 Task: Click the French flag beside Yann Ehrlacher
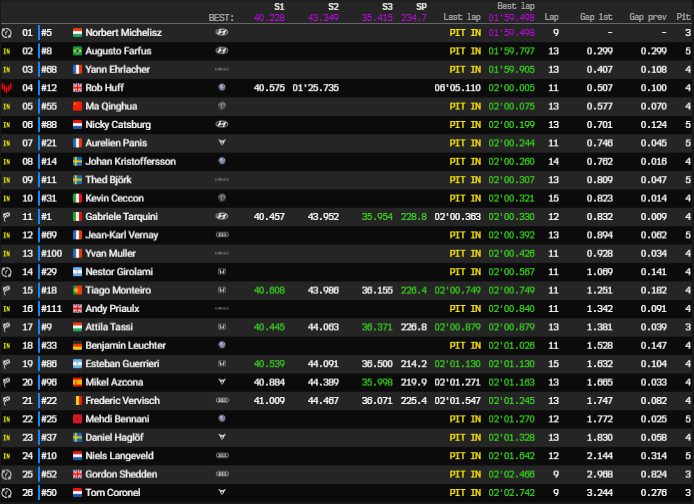pyautogui.click(x=77, y=69)
